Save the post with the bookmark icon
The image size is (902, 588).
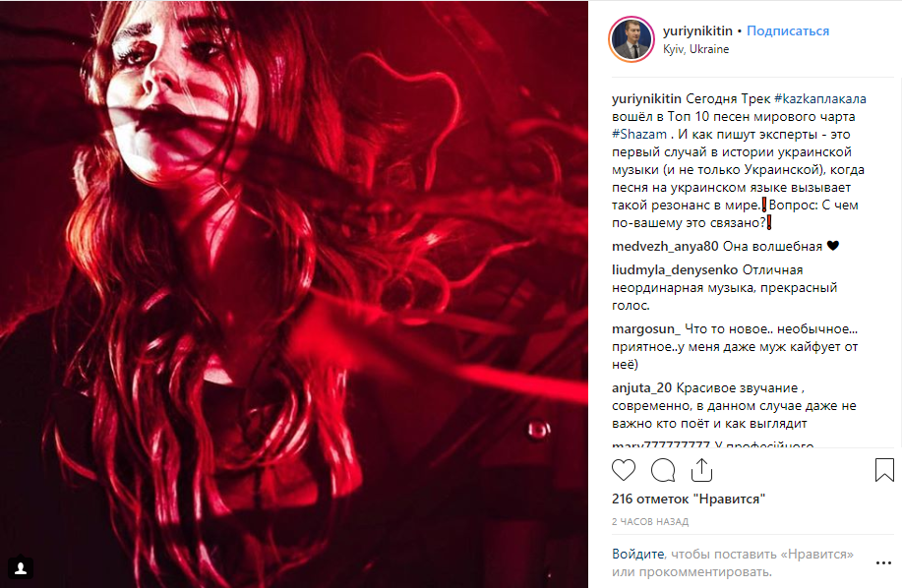[884, 470]
